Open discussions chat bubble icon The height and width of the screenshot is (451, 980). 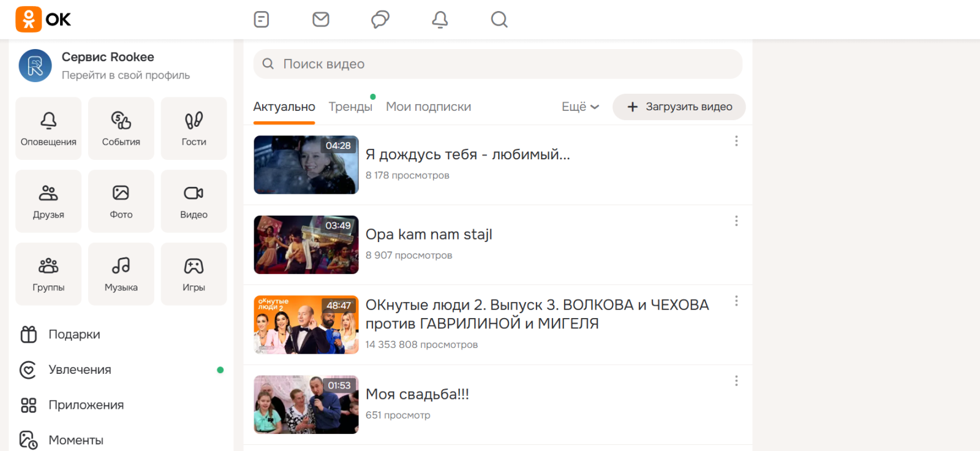coord(380,20)
